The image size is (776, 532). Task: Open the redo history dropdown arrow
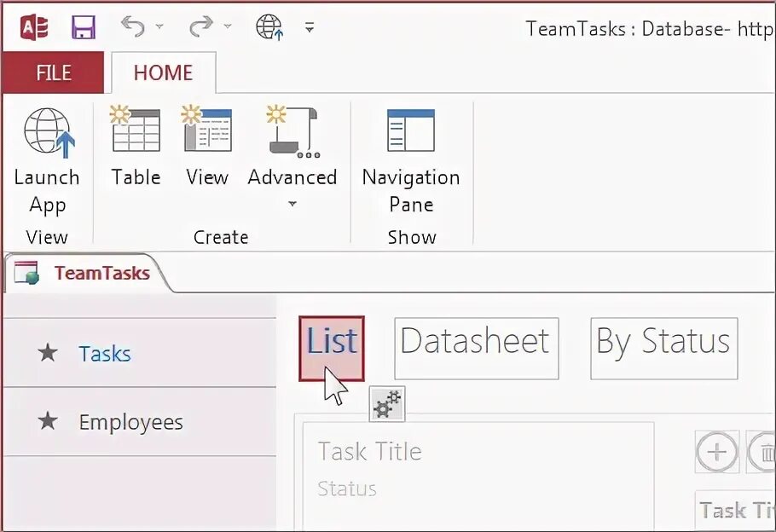click(x=228, y=26)
